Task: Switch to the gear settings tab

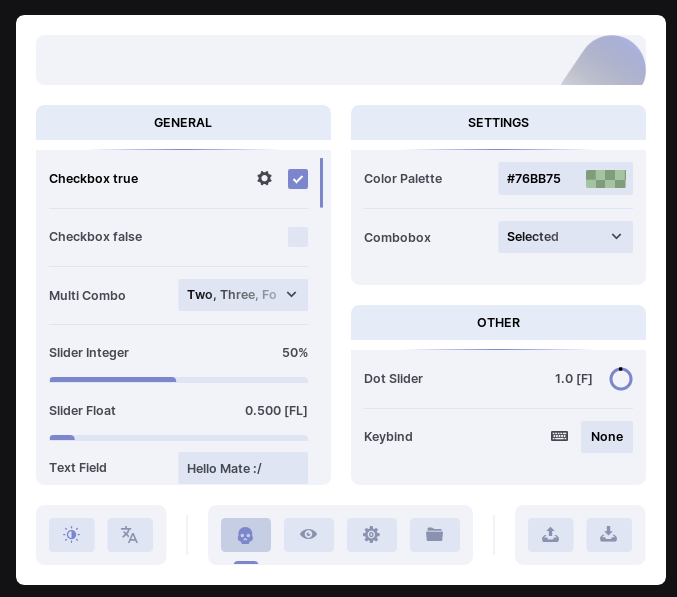Action: tap(372, 535)
